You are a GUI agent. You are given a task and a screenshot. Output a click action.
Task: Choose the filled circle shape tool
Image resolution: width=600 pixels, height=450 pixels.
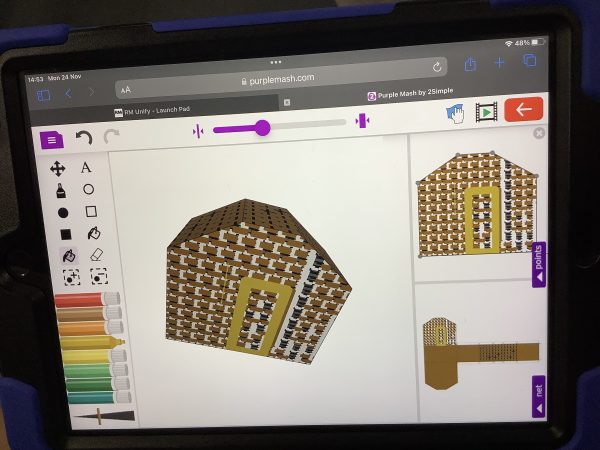63,212
